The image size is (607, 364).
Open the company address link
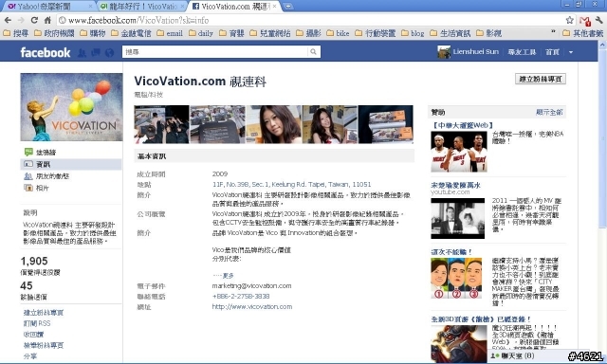coord(291,185)
